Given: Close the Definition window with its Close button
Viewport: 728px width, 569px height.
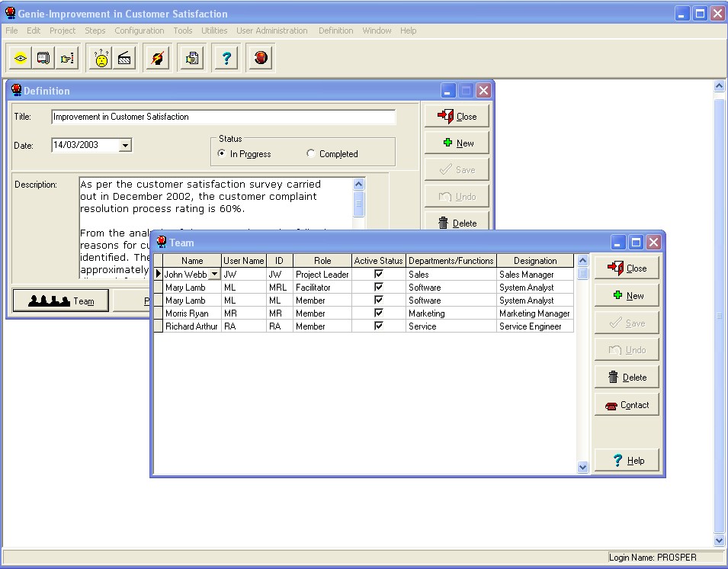Looking at the screenshot, I should pos(457,116).
